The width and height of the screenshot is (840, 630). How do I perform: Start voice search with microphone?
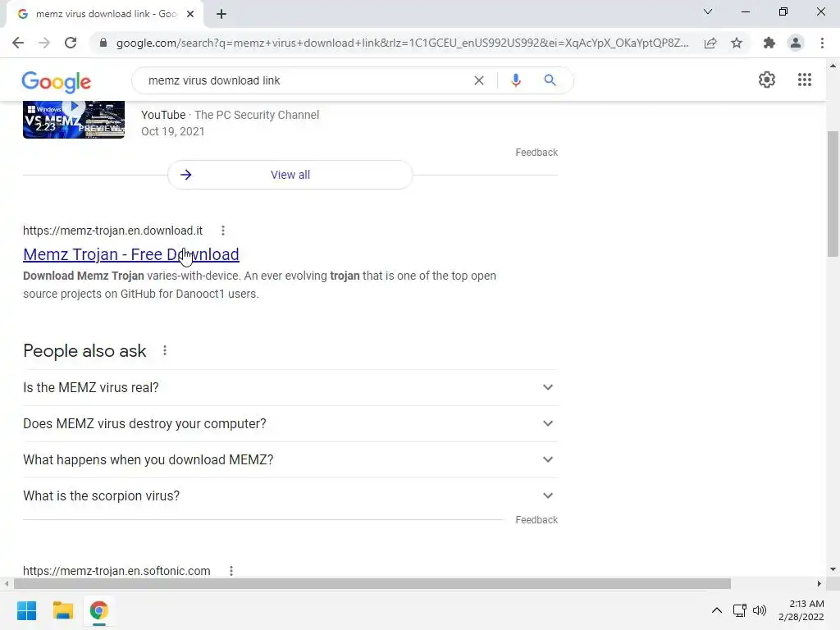click(x=516, y=80)
